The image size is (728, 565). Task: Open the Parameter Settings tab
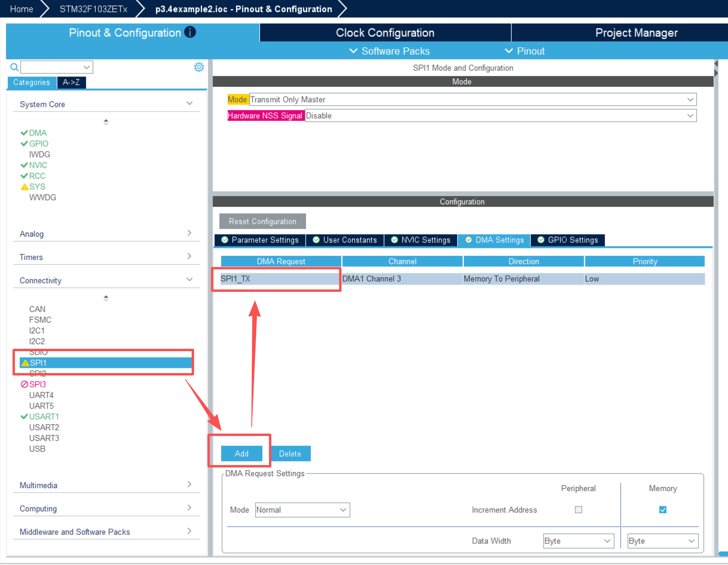[260, 240]
